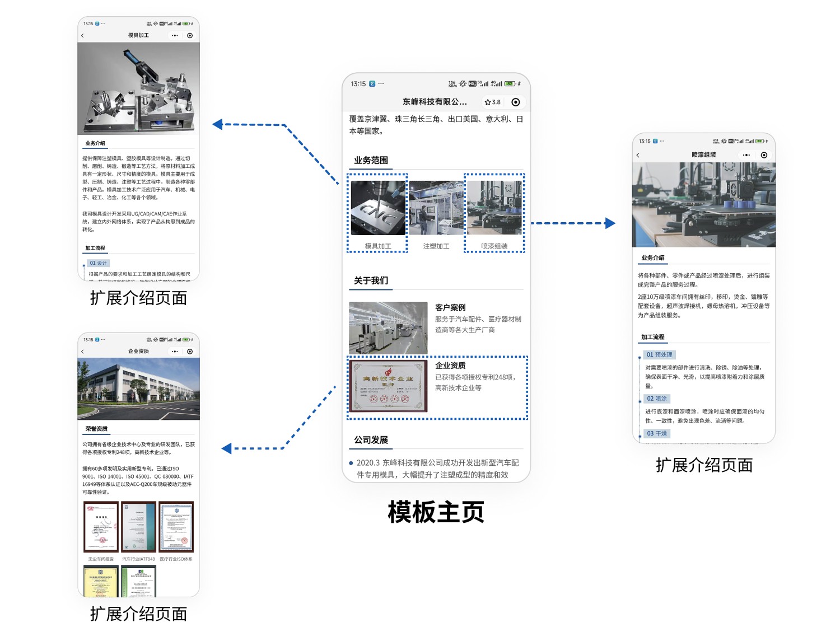Tap 荣誉资质 heading on 企业资质 page
Screen dimensions: 840x632
(96, 429)
